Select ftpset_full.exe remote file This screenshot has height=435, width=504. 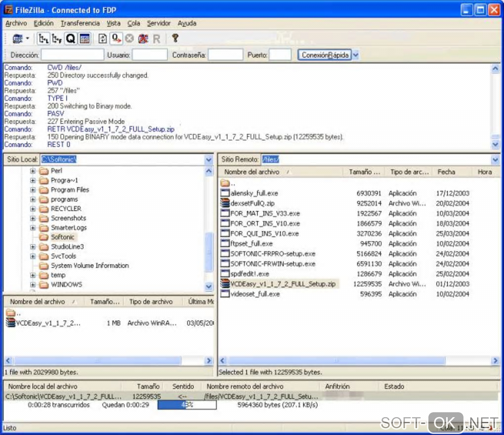[252, 244]
